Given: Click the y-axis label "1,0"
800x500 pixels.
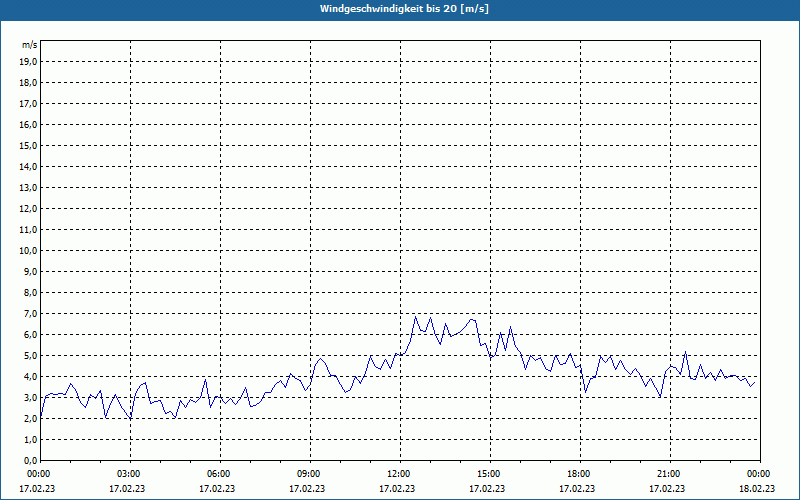Looking at the screenshot, I should click(x=30, y=439).
